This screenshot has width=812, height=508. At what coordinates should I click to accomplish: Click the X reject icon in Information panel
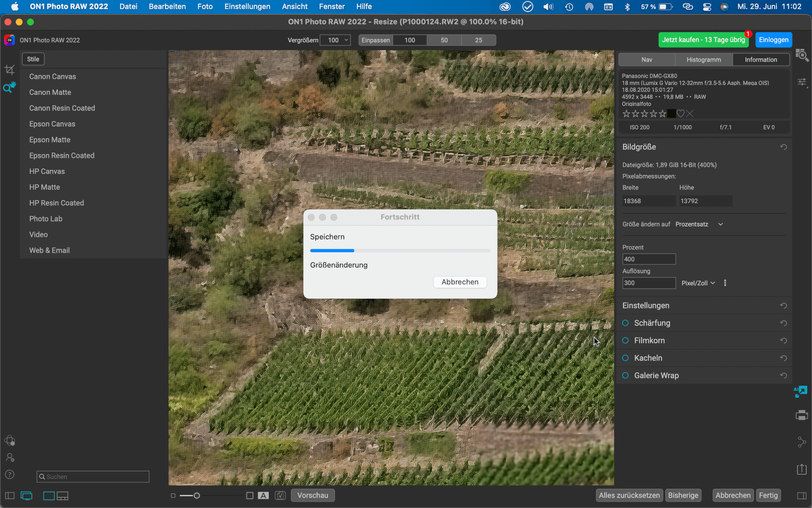(x=690, y=114)
